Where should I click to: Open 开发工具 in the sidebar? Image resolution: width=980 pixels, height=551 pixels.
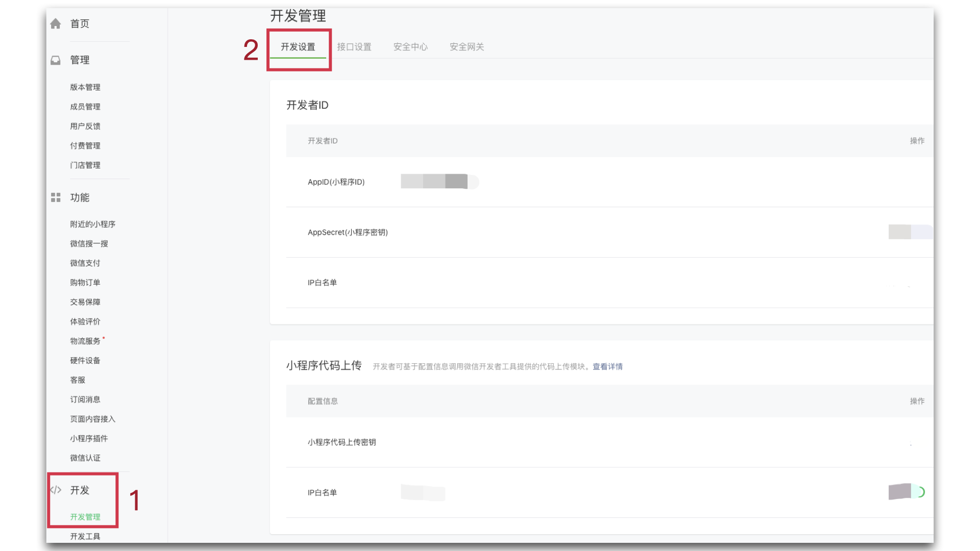click(85, 536)
